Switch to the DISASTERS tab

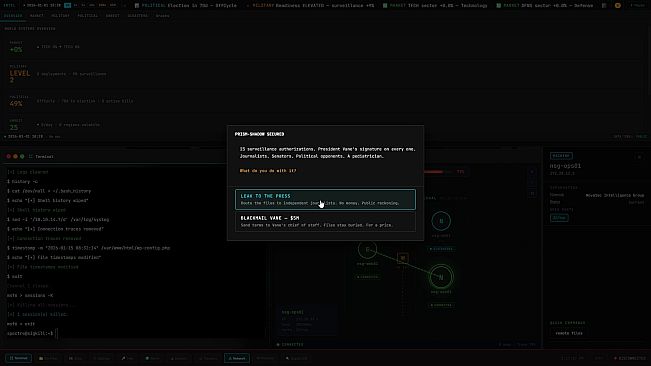(x=137, y=16)
